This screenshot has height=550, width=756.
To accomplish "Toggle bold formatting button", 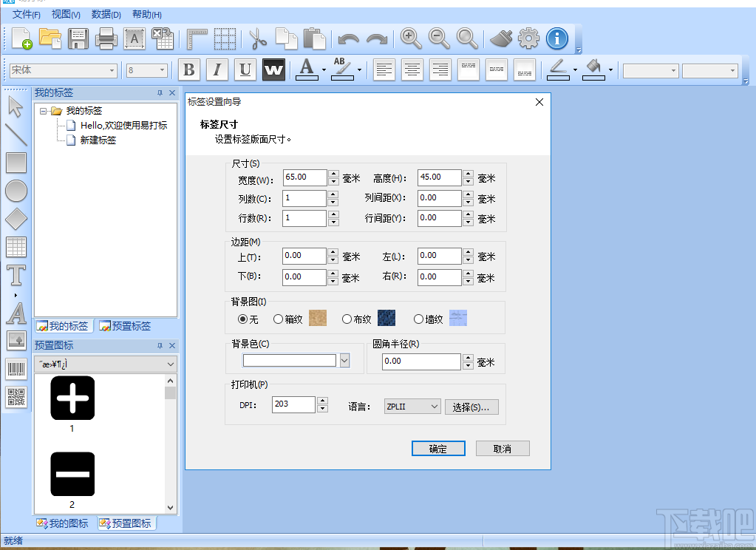I will pos(189,70).
